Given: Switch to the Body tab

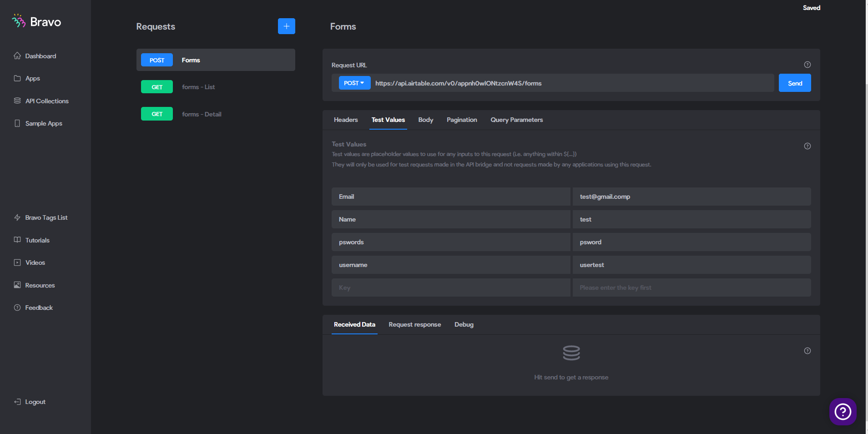Looking at the screenshot, I should point(426,120).
